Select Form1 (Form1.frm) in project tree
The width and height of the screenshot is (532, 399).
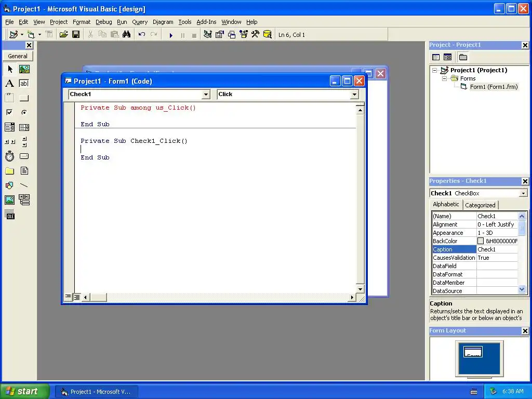(x=494, y=87)
